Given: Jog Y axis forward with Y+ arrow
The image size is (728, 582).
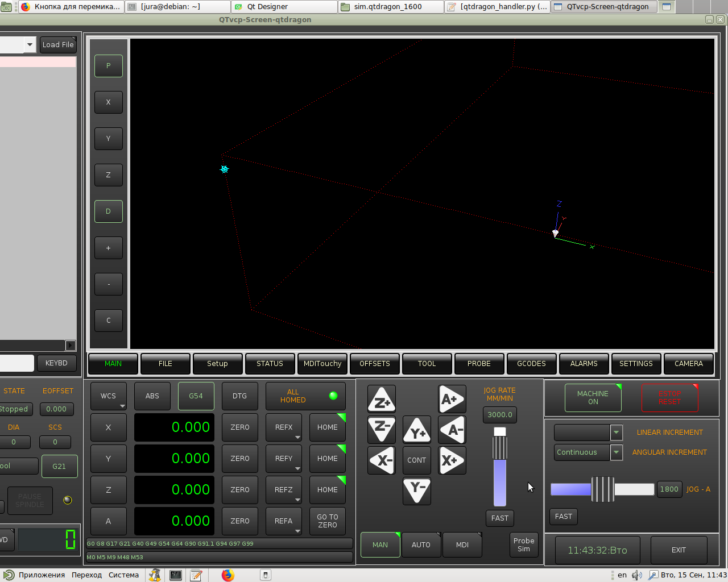Looking at the screenshot, I should click(417, 430).
